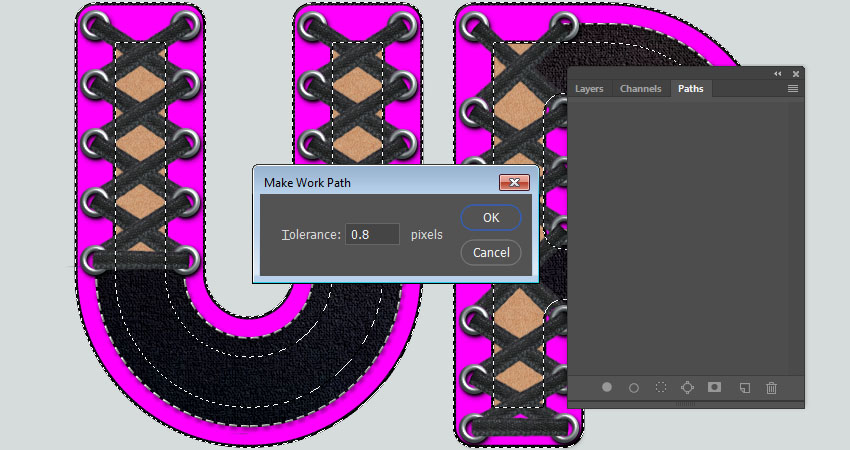Open the Paths panel hamburger menu
850x450 pixels.
point(792,89)
